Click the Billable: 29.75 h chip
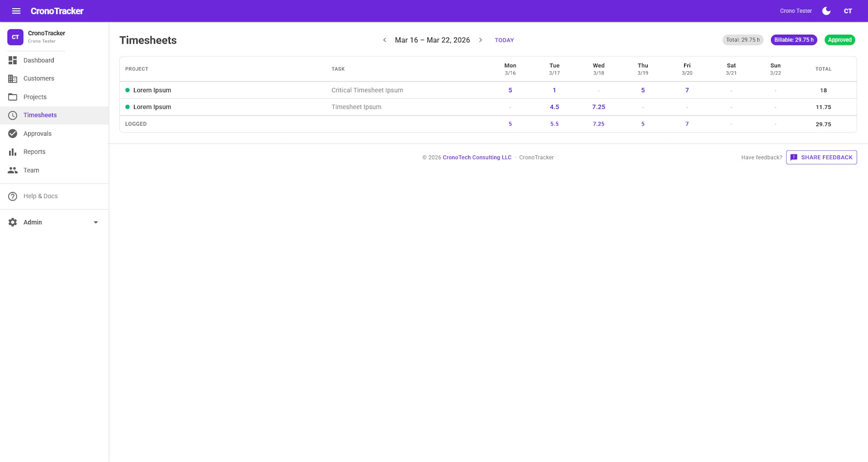The height and width of the screenshot is (462, 868). (794, 40)
